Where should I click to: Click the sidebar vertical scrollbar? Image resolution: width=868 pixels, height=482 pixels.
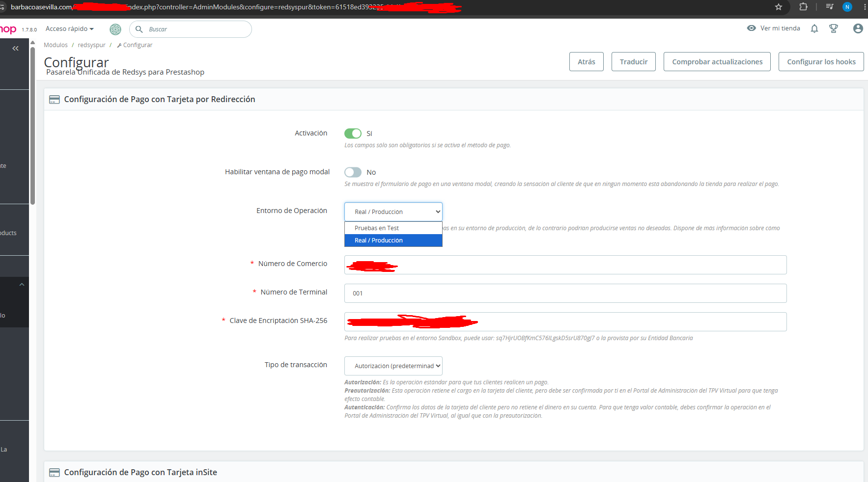coord(33,125)
